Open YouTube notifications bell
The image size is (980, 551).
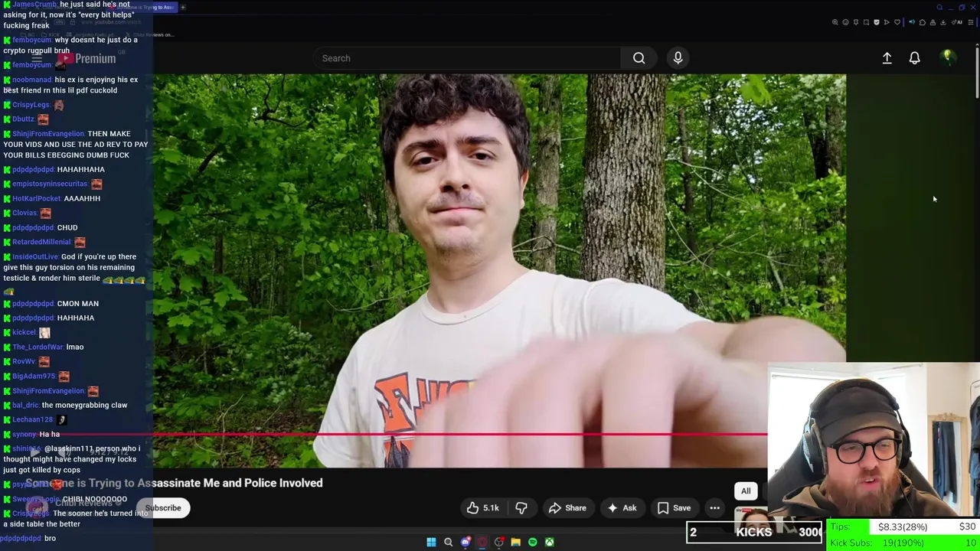(x=914, y=58)
